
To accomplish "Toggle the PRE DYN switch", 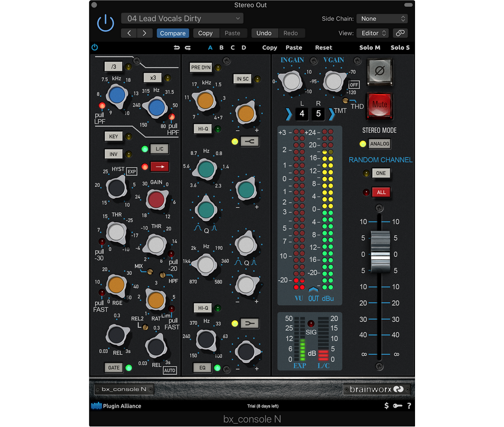I will (201, 68).
